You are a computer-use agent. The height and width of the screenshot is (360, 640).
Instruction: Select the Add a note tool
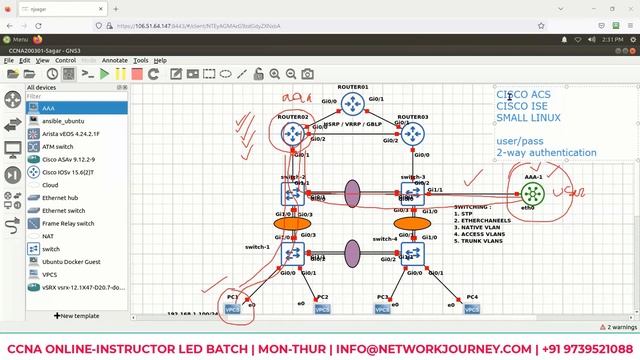click(x=176, y=74)
